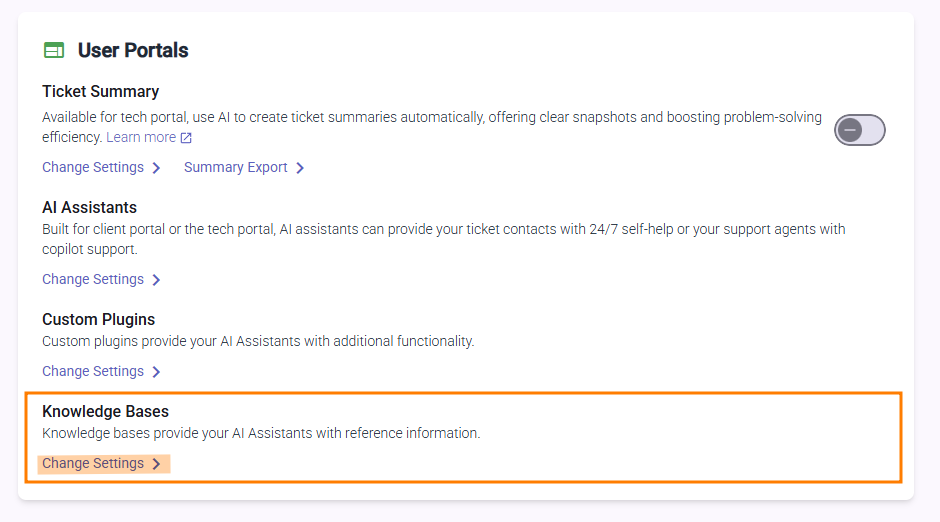Open the highlighted Knowledge Bases Change Settings
This screenshot has height=522, width=940.
pos(93,464)
